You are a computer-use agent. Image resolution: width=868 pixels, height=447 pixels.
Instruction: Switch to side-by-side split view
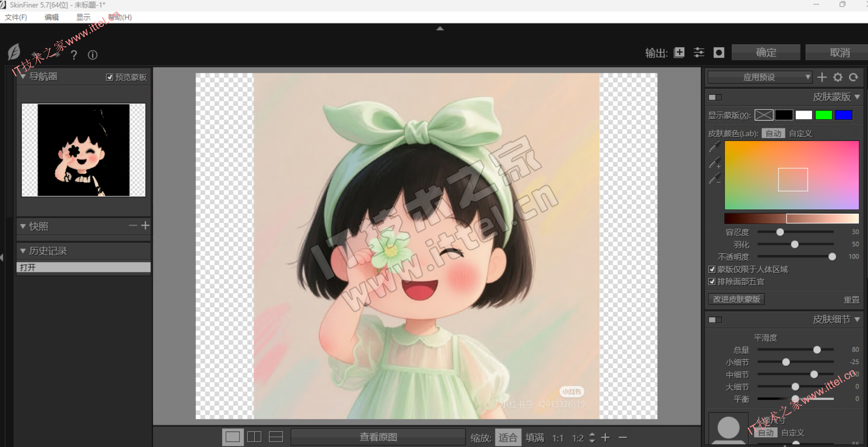[254, 437]
